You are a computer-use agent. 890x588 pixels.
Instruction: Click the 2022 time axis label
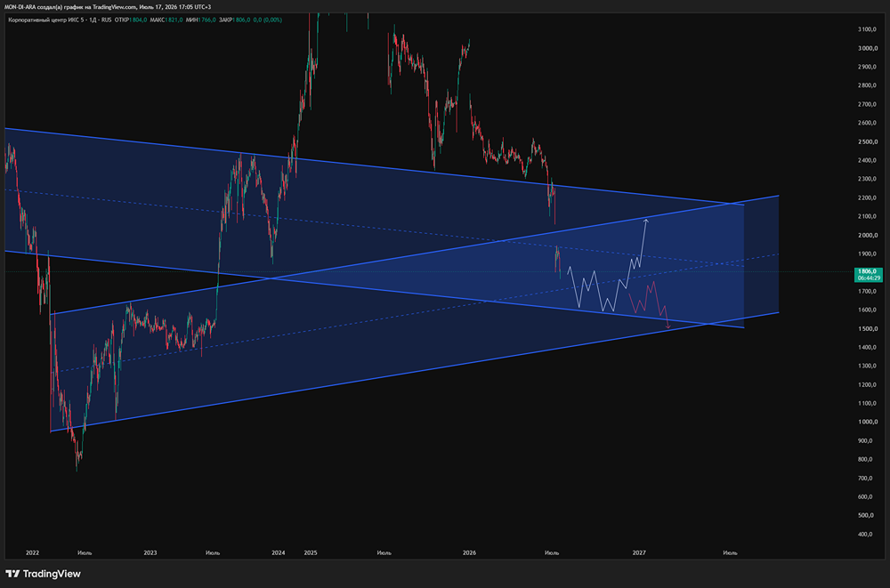(32, 552)
